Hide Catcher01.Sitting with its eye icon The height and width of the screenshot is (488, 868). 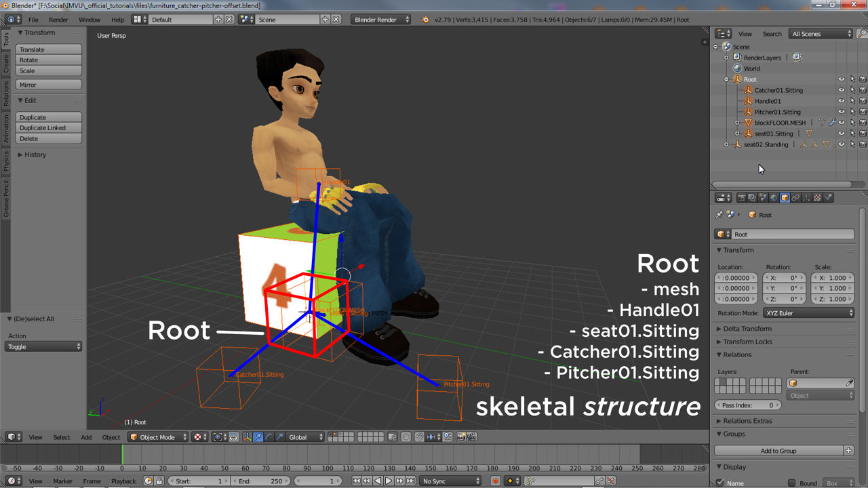pos(842,90)
